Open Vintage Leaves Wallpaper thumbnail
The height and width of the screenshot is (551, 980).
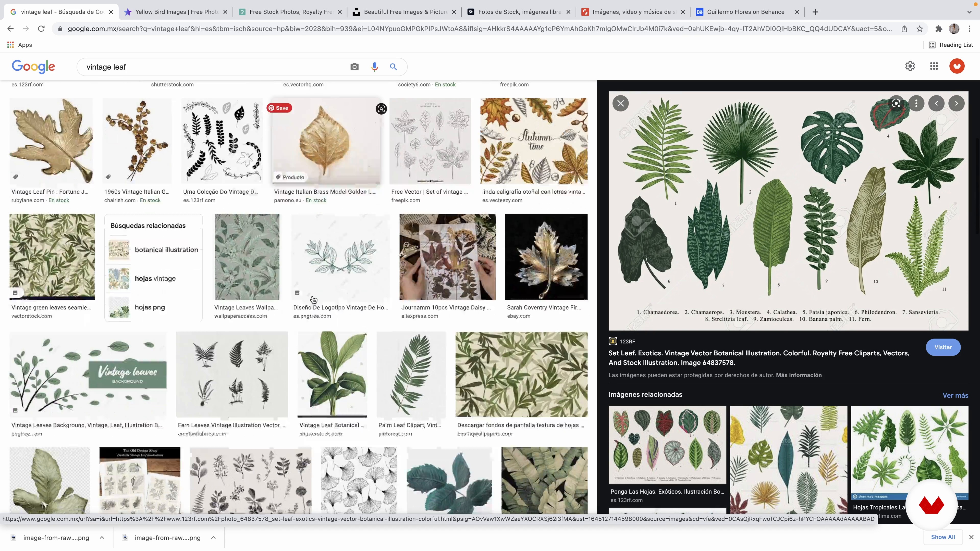247,257
